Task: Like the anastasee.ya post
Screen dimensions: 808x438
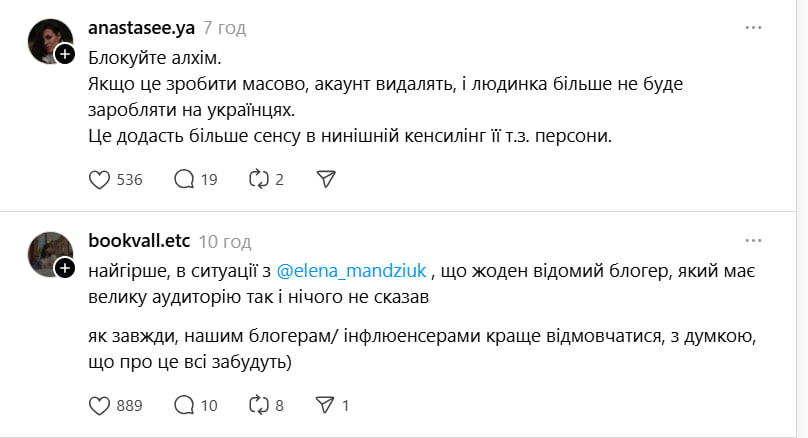Action: [x=99, y=179]
